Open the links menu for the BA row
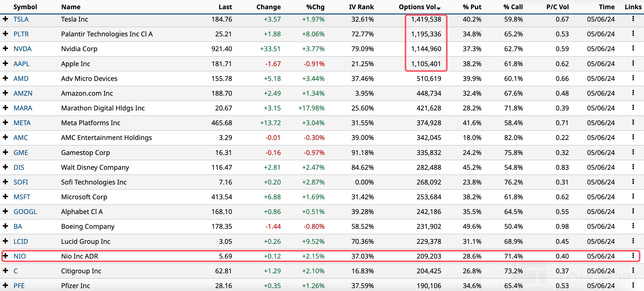Viewport: 644px width, 291px height. coord(633,226)
